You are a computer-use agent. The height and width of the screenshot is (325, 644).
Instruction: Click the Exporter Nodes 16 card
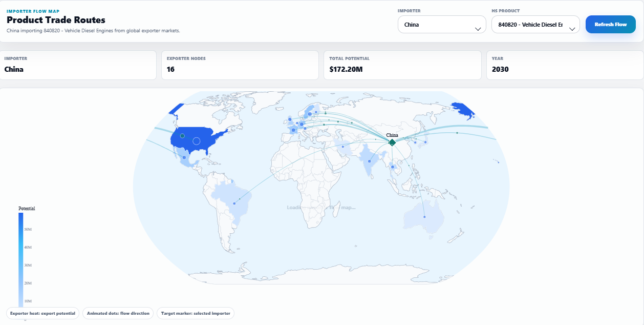[x=240, y=65]
